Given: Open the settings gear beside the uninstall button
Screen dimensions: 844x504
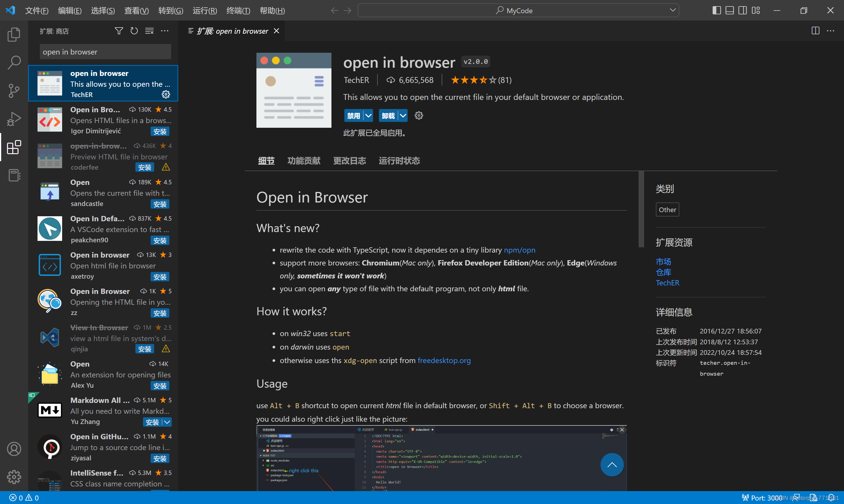Looking at the screenshot, I should coord(419,115).
